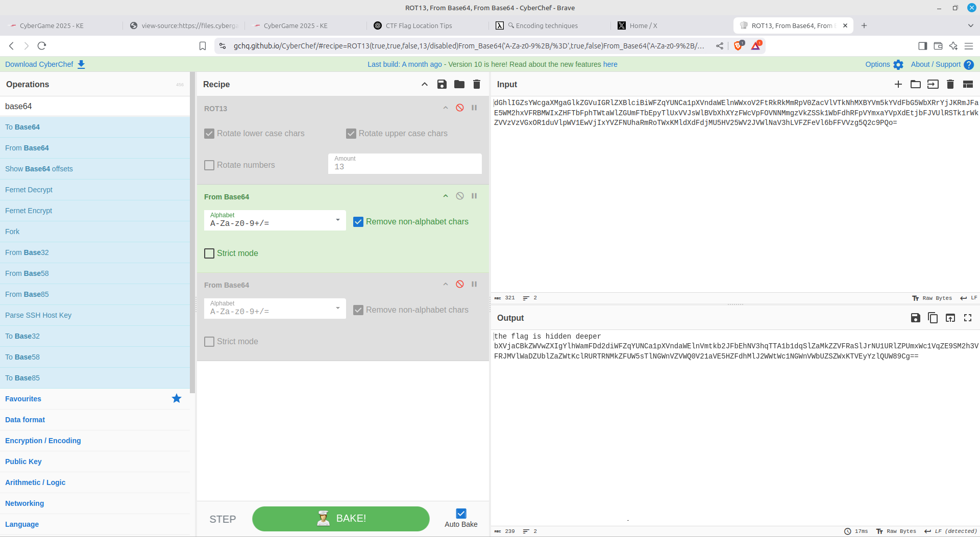Toggle Strict mode in active From Base64
Viewport: 980px width, 537px height.
click(209, 253)
